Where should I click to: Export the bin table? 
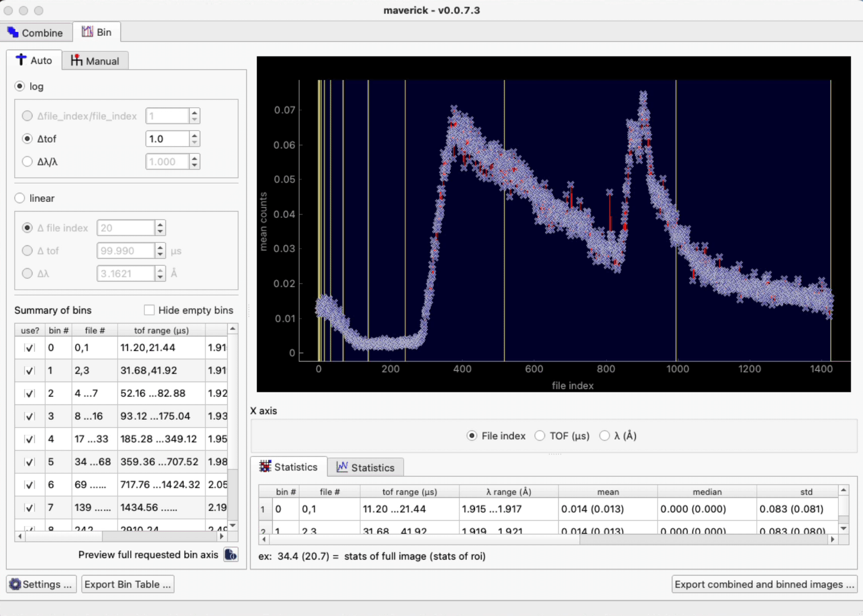[127, 584]
